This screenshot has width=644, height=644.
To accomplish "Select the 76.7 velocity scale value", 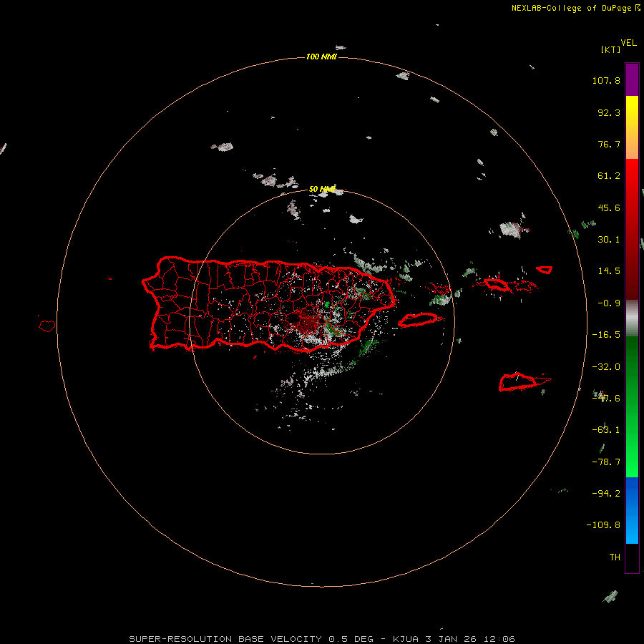I will [609, 144].
